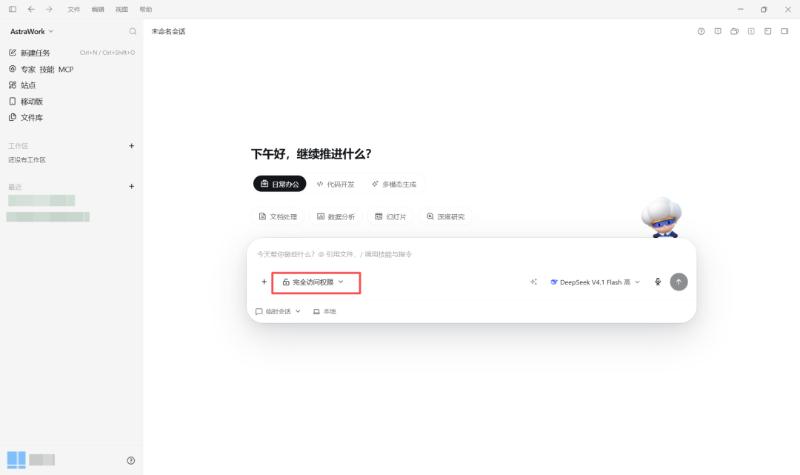Open the 临时会话 dropdown
Viewport: 800px width, 475px height.
(x=278, y=311)
